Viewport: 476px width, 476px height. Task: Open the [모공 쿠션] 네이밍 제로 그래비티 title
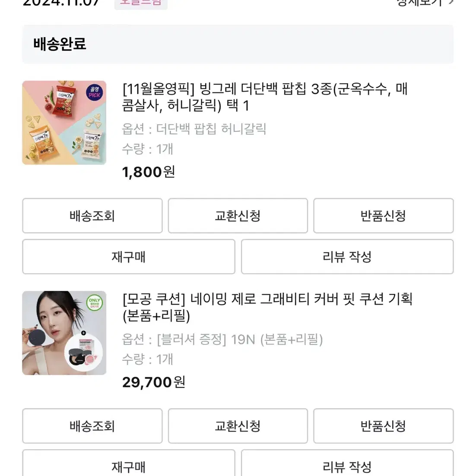(x=267, y=307)
